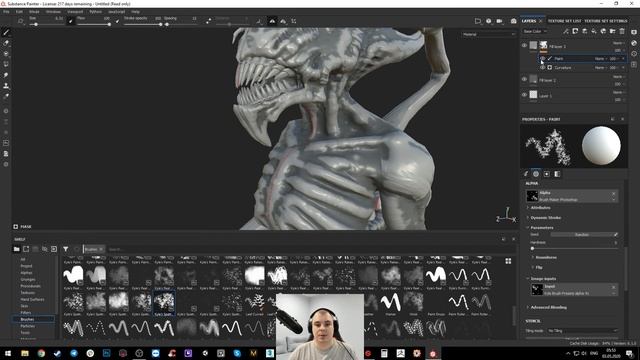Toggle visibility of the Paint effect
This screenshot has height=360, width=640.
pyautogui.click(x=542, y=59)
